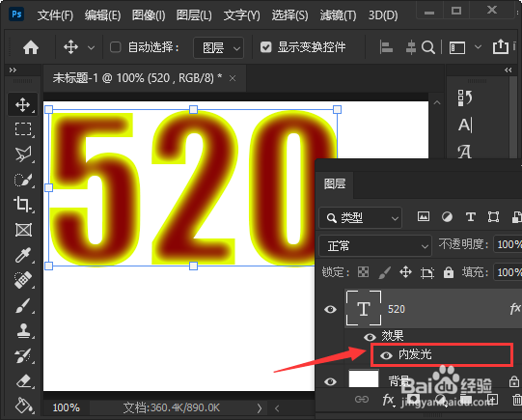Viewport: 522px width, 420px height.
Task: Open the 滤镜(T) menu
Action: point(339,15)
